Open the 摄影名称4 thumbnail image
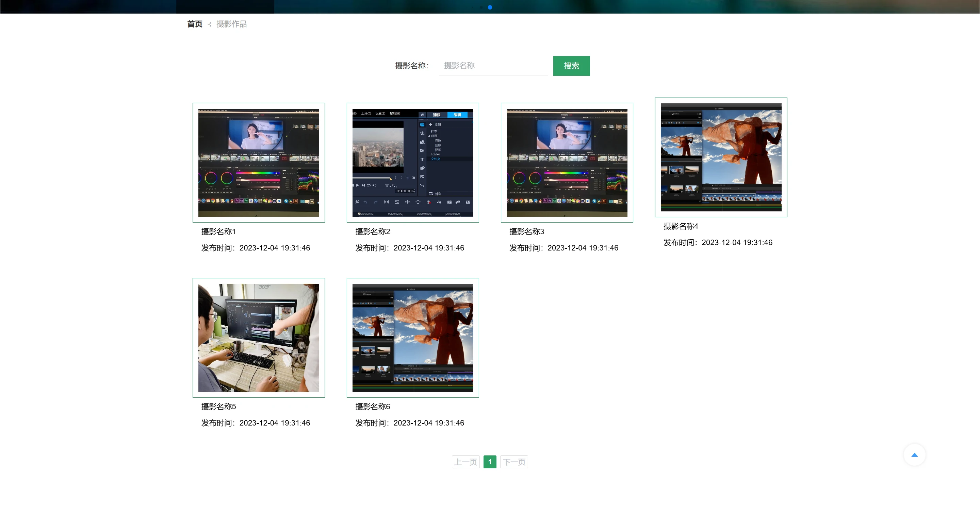Image resolution: width=980 pixels, height=520 pixels. [721, 157]
